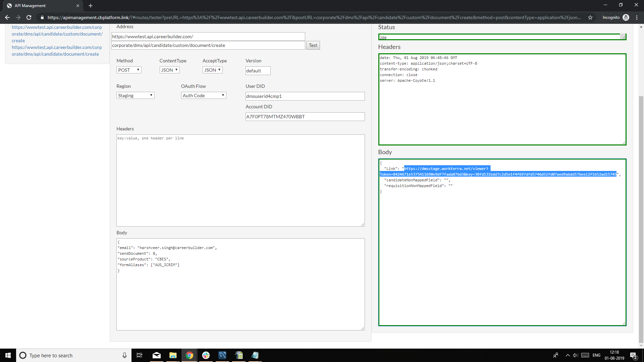This screenshot has height=362, width=644.
Task: Reload the page with the refresh icon
Action: (29, 17)
